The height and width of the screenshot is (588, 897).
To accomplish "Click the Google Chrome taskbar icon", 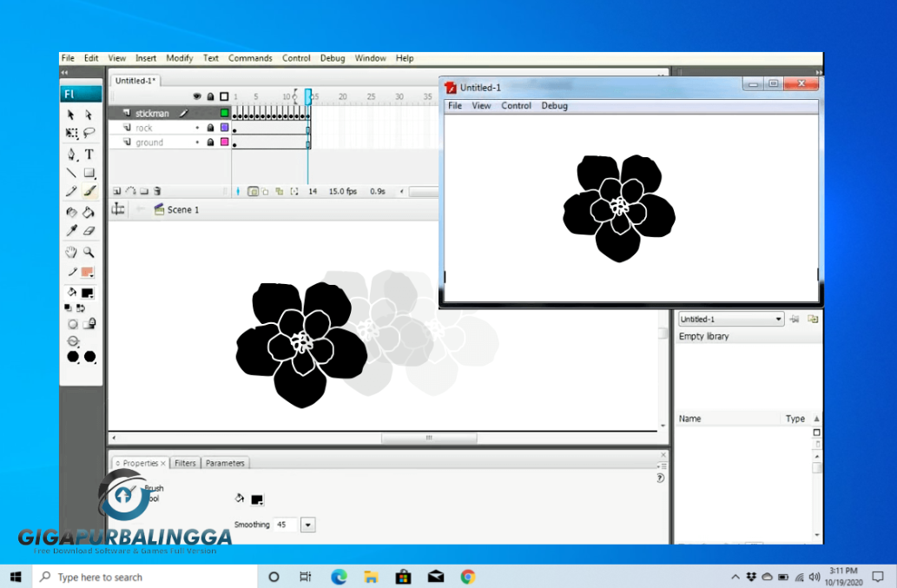I will tap(468, 577).
